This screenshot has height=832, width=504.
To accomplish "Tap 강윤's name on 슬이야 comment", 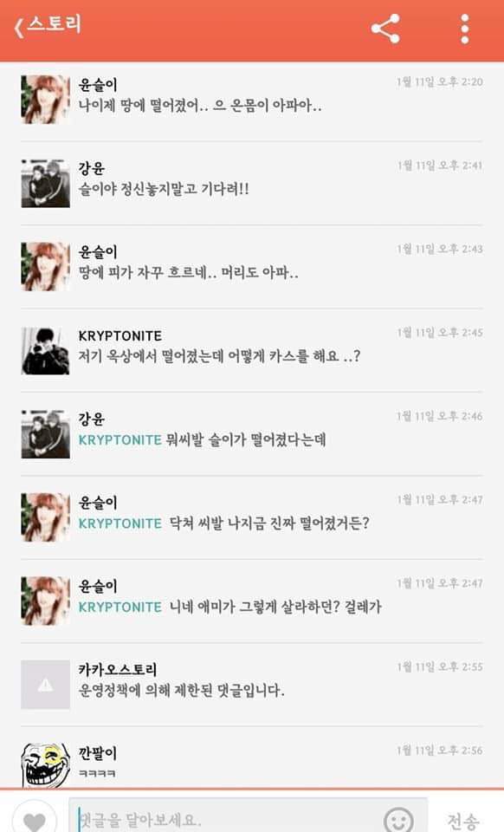I will coord(92,168).
